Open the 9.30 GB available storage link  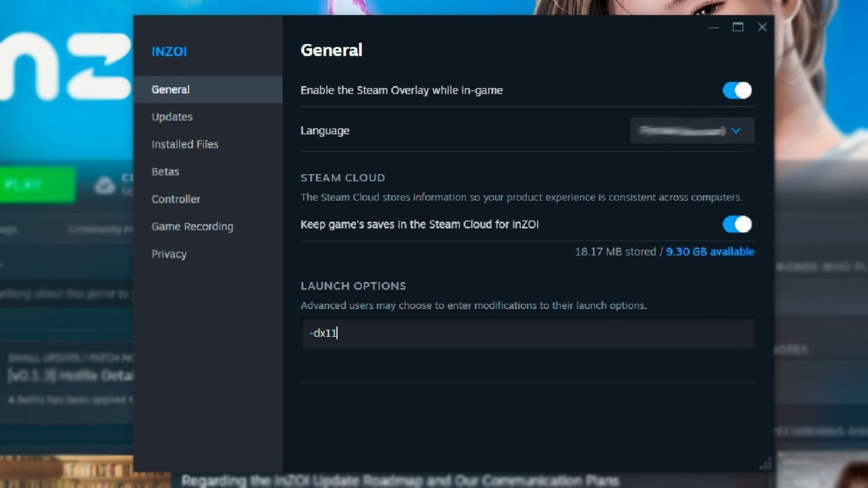(x=709, y=251)
